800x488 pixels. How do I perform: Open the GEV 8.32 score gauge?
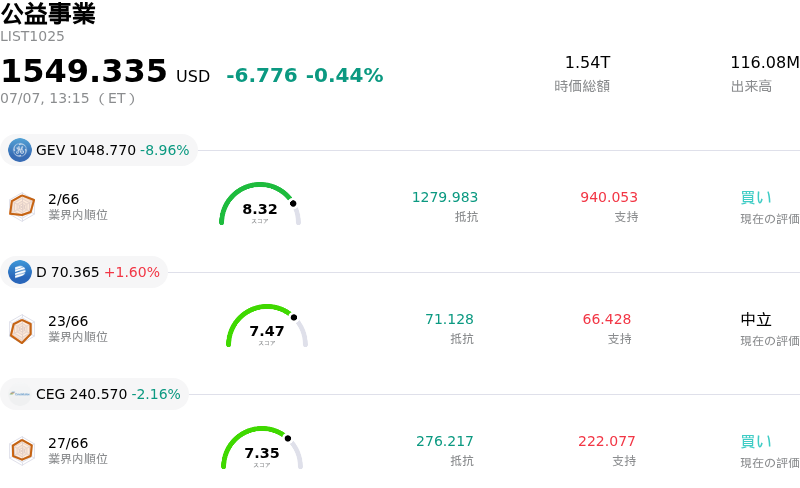coord(260,204)
